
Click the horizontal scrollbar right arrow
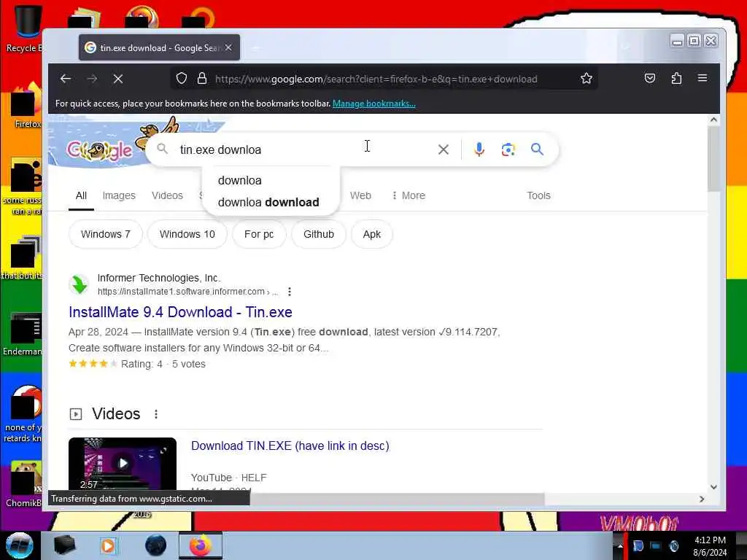click(702, 499)
